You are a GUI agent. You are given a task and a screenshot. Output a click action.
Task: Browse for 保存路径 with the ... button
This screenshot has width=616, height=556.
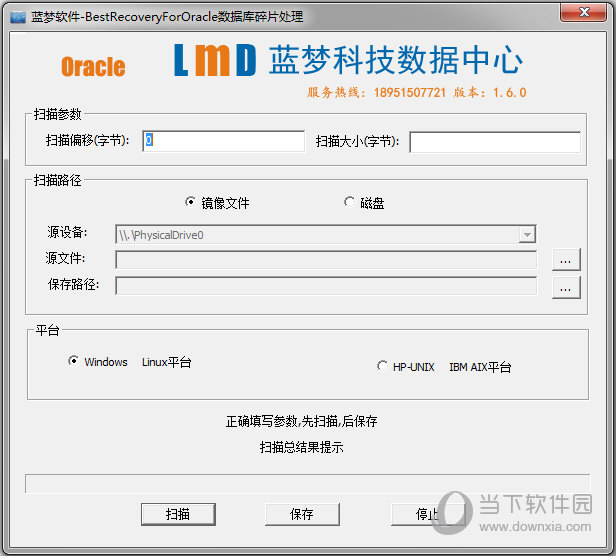[x=566, y=288]
